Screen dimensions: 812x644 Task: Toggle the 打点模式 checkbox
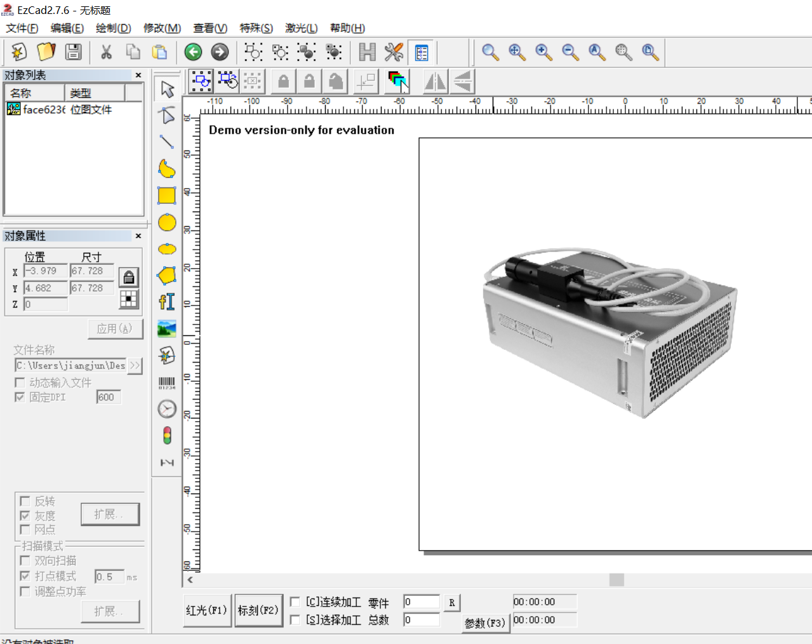(25, 576)
